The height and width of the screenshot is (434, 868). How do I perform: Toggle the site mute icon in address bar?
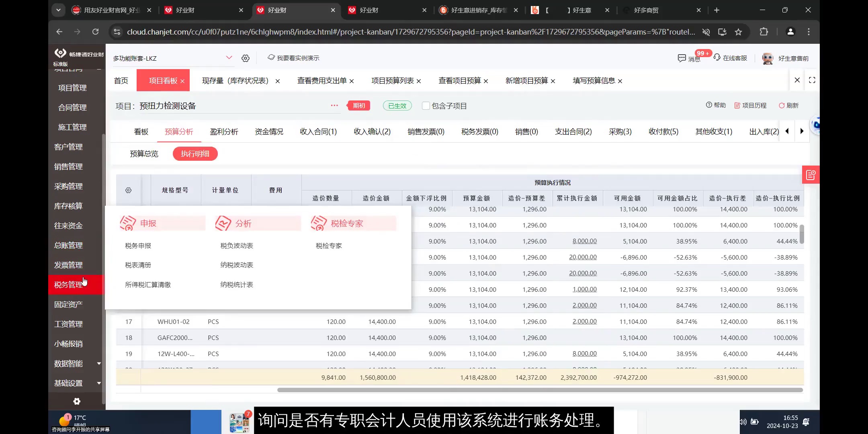[706, 32]
